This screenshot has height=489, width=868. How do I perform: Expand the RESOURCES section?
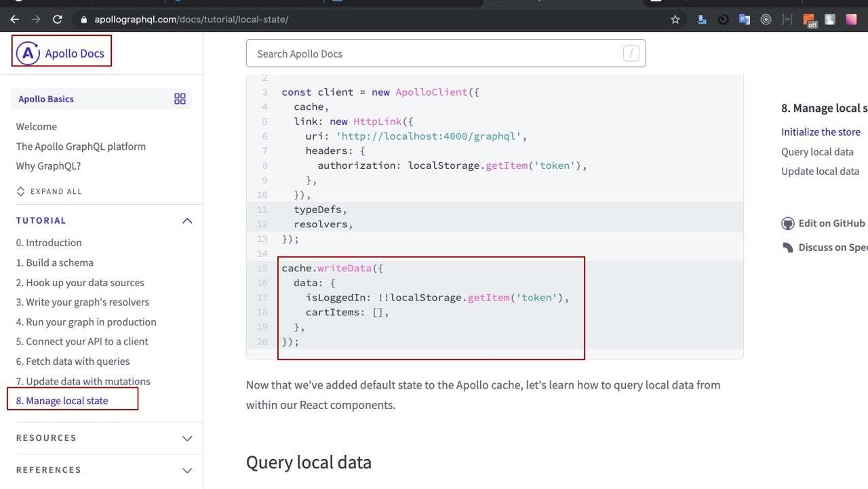pyautogui.click(x=104, y=438)
